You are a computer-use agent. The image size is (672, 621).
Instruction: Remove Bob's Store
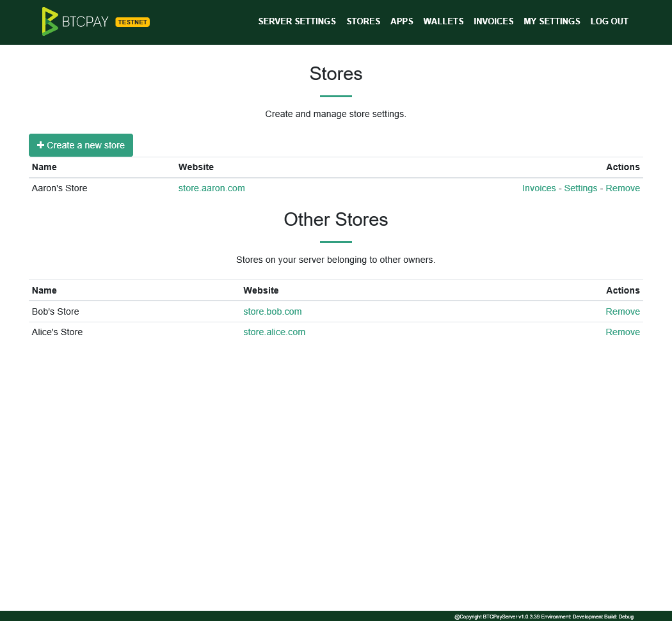coord(623,311)
